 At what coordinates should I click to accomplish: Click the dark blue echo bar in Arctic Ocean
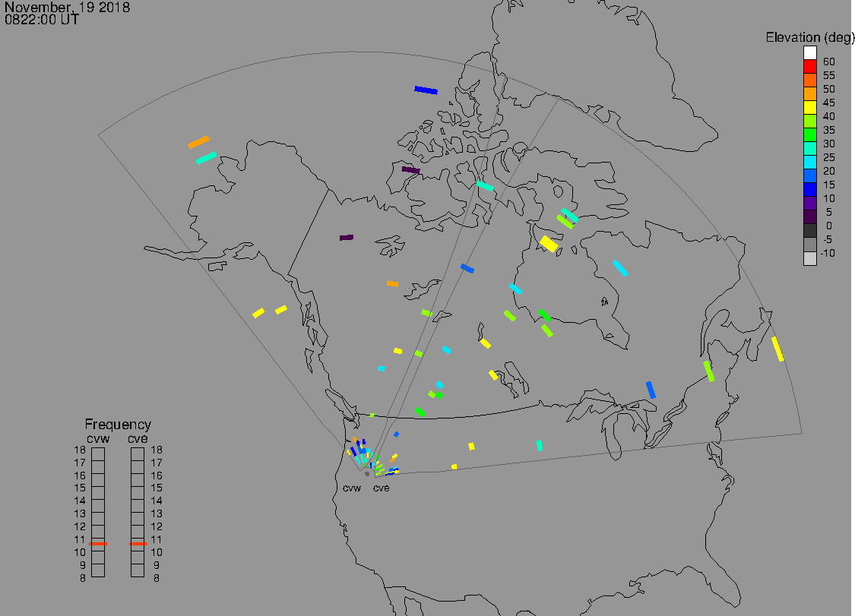point(426,90)
